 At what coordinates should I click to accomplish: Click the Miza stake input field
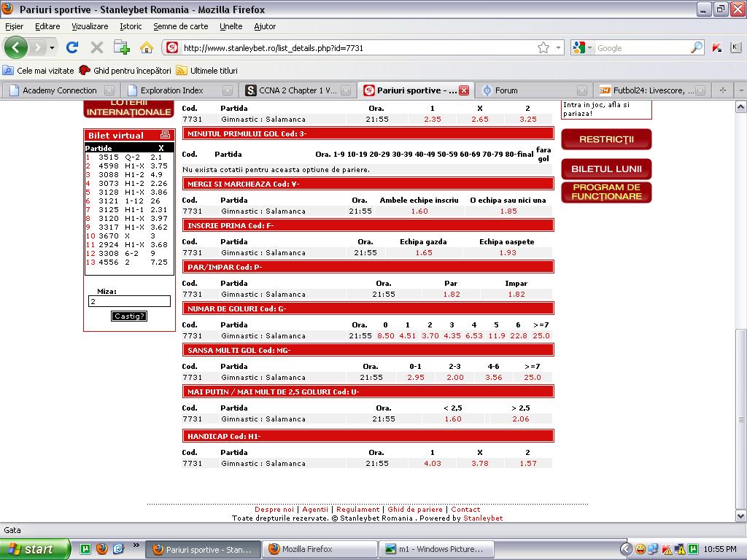(x=129, y=301)
